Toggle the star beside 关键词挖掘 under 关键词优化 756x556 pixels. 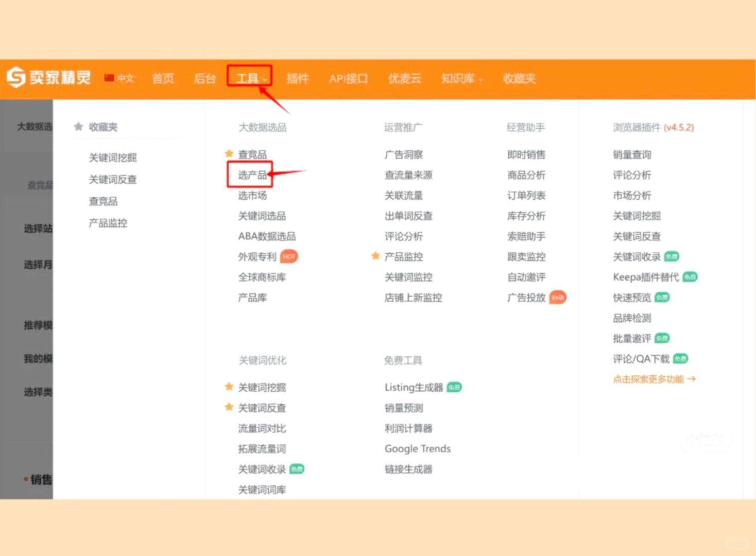coord(229,387)
